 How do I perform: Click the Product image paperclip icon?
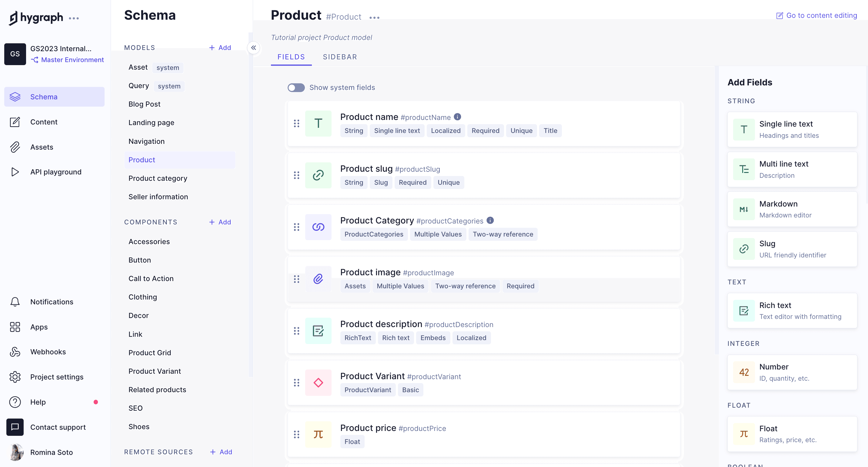click(x=318, y=279)
